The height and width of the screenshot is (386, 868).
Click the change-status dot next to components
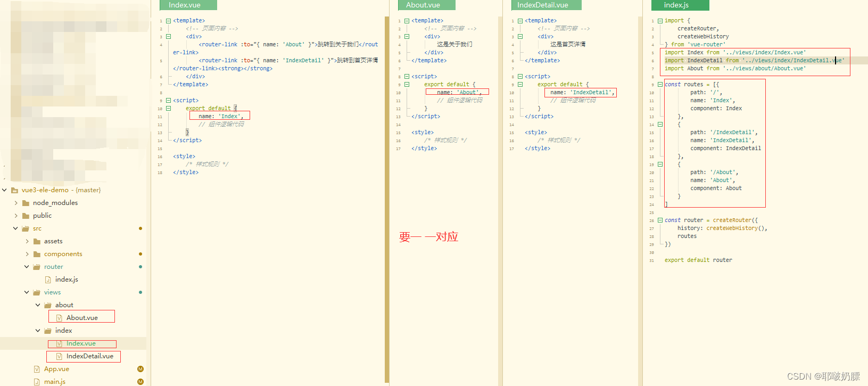point(140,254)
